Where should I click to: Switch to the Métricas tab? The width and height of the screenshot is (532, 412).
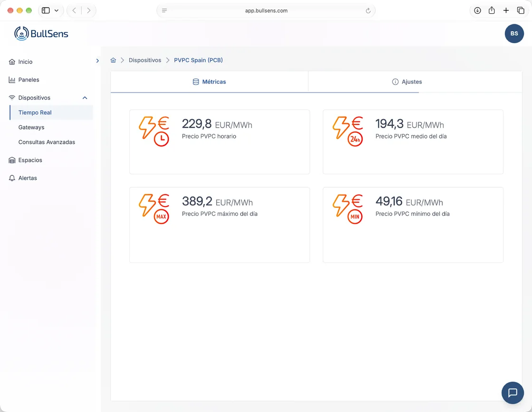pyautogui.click(x=209, y=82)
